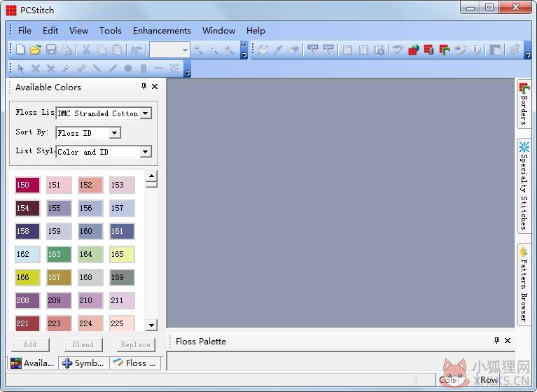Select the round French knot tool
The image size is (537, 392).
point(128,69)
